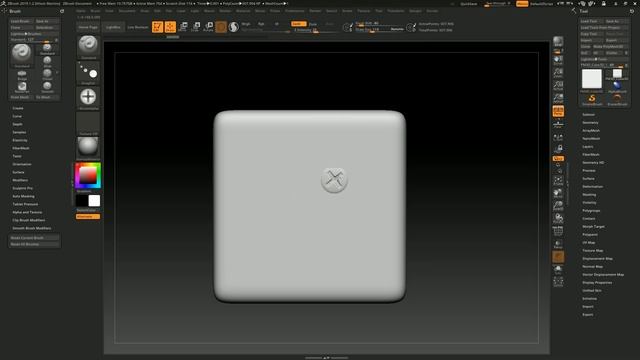Toggle the Alternate color button
The image size is (640, 360).
click(x=88, y=216)
